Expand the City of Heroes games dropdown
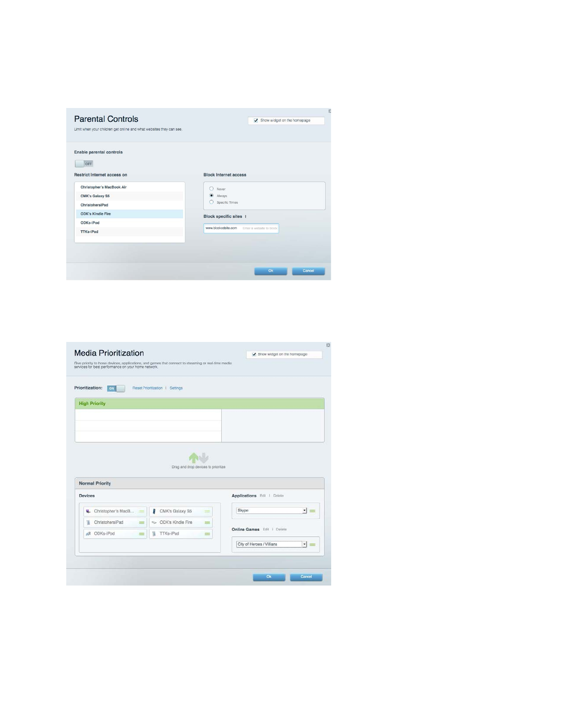Screen dimensions: 563x728 coord(304,544)
